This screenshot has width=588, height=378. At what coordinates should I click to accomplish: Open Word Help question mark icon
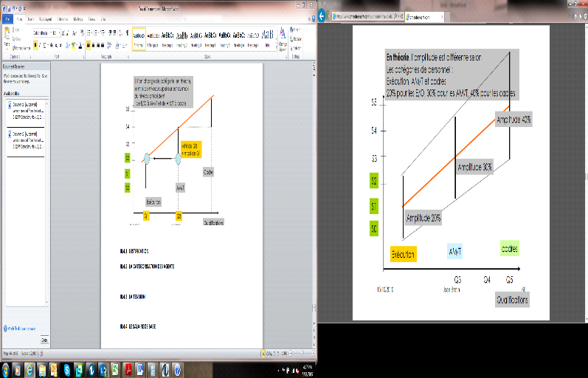pyautogui.click(x=314, y=18)
